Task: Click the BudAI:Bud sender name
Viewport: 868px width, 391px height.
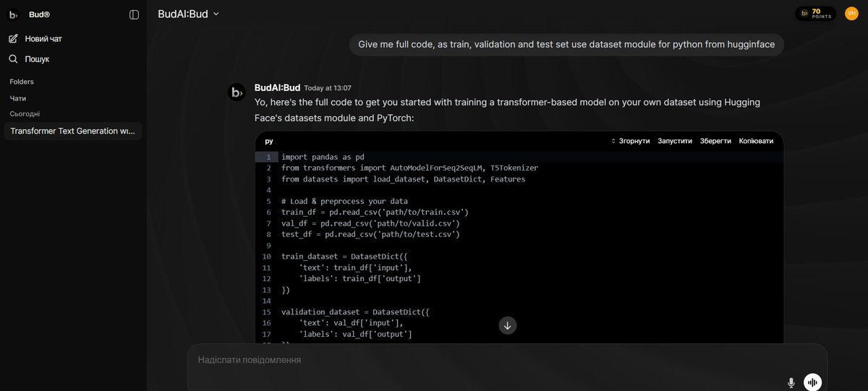Action: click(x=277, y=87)
